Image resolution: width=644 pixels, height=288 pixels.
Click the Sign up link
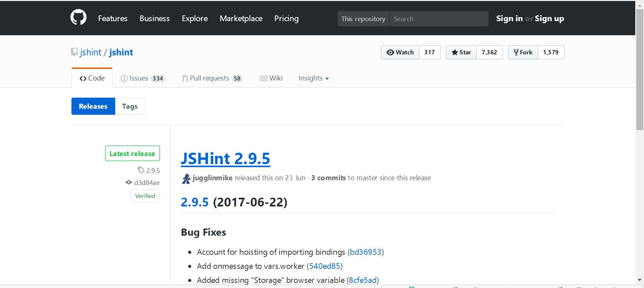pos(549,18)
